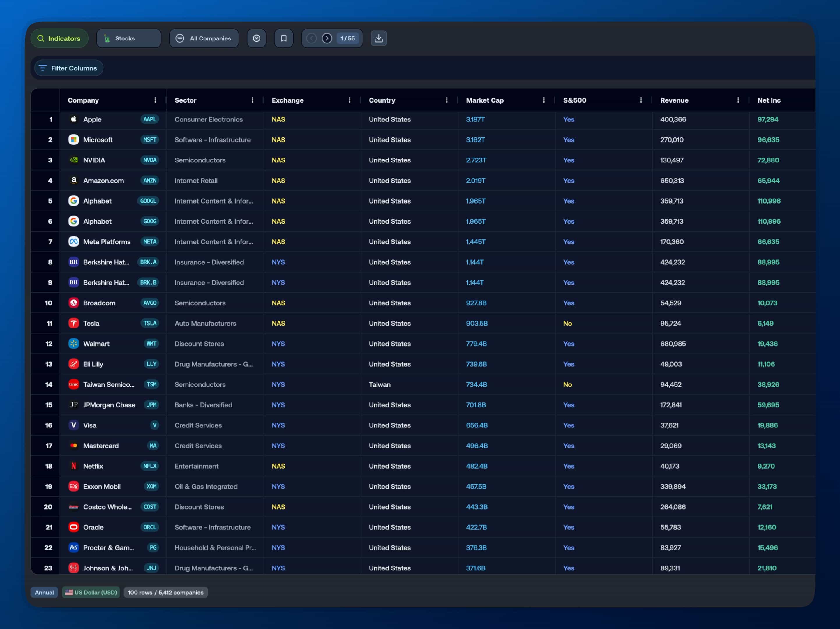Click the Apple logo icon

tap(74, 119)
